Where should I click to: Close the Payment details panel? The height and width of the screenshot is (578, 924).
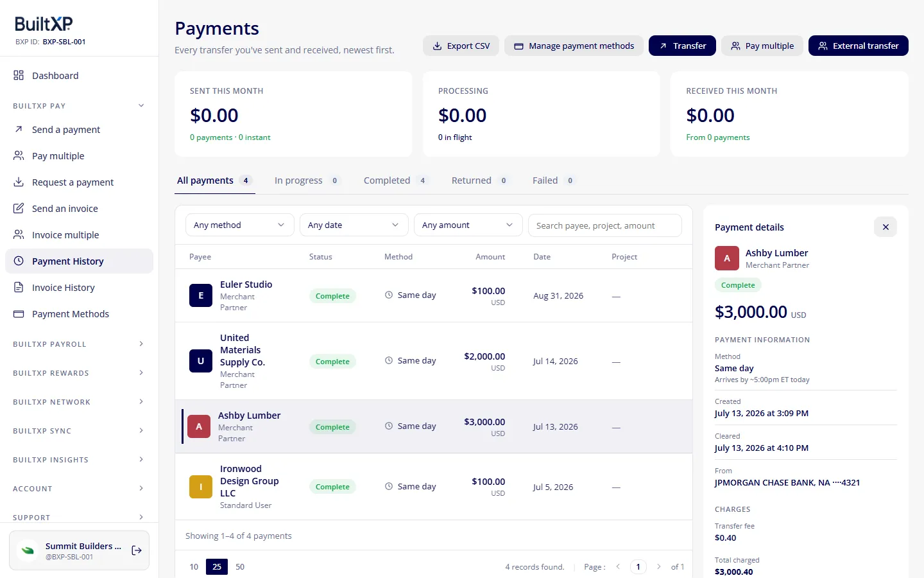click(886, 227)
